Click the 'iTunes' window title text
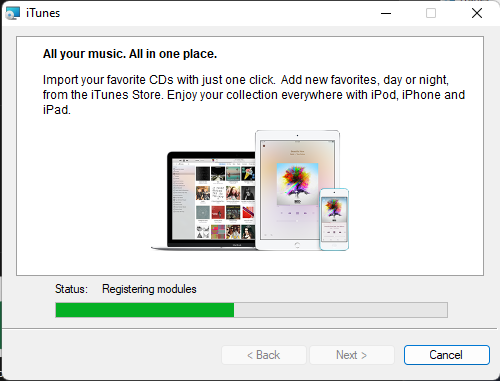This screenshot has width=500, height=381. tap(43, 13)
